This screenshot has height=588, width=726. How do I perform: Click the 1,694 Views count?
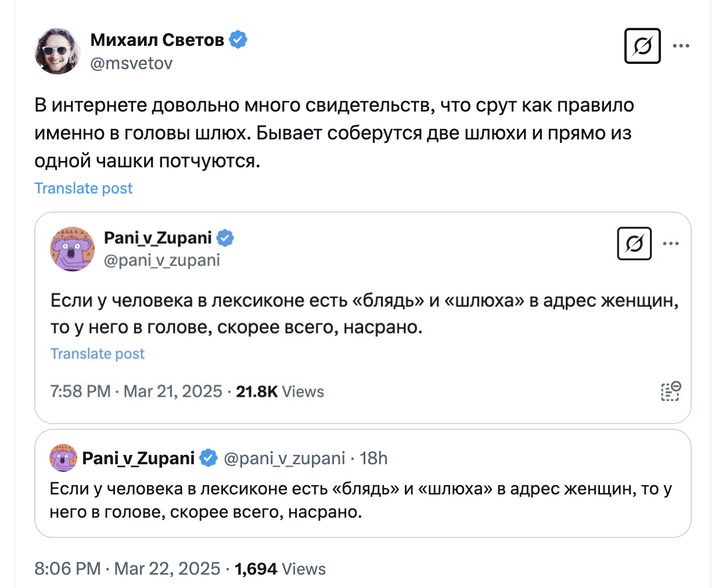tap(280, 569)
